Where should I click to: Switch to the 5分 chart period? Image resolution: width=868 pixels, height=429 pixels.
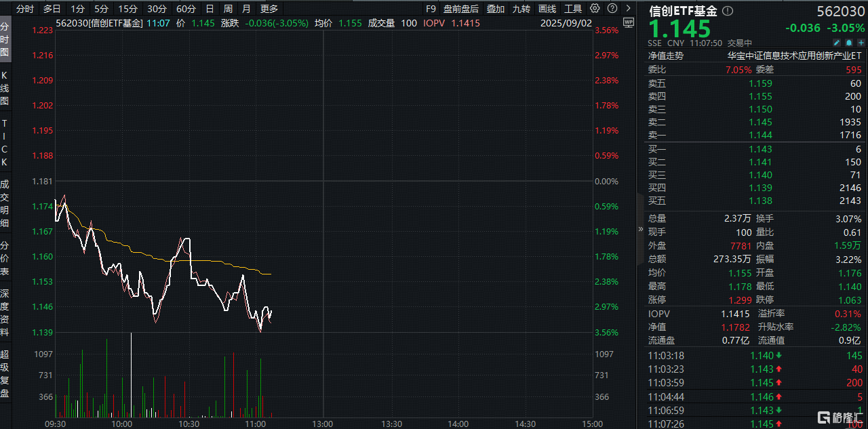[x=101, y=9]
